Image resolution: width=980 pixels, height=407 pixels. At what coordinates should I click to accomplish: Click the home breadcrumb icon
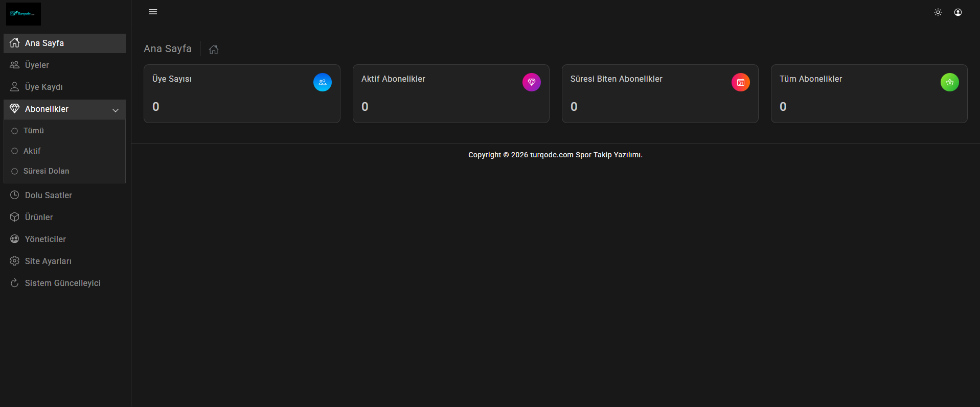point(214,50)
